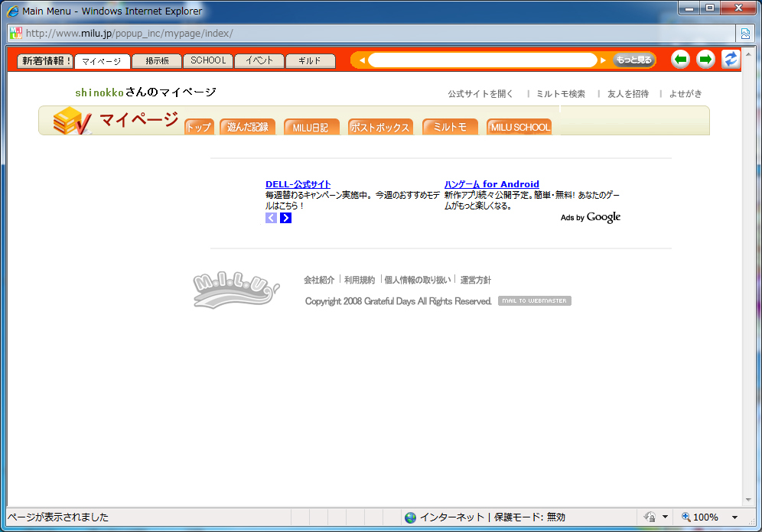Click the left ticker arrow in orange bar
The width and height of the screenshot is (762, 532).
tap(362, 60)
